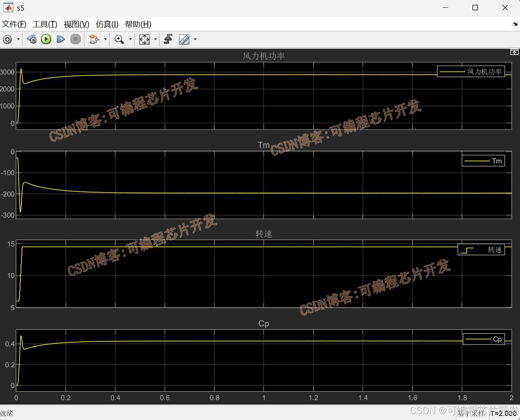Scale axes limits to fit

click(144, 39)
